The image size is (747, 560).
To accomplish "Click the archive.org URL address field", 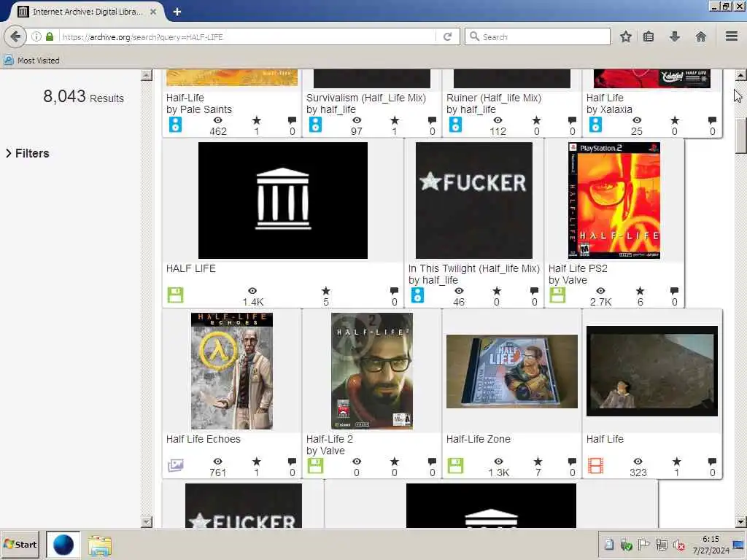I will (248, 36).
